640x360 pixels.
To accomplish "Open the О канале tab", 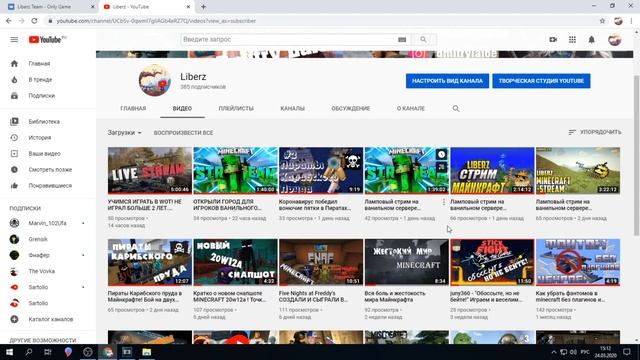I will pyautogui.click(x=411, y=109).
